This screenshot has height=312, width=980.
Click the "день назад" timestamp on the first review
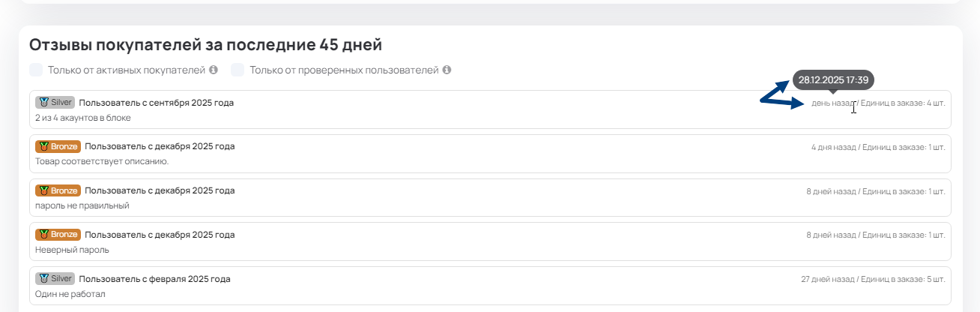pos(832,103)
